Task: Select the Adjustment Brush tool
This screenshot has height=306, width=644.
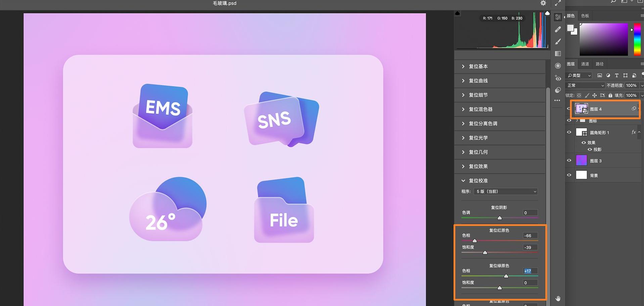Action: [558, 42]
